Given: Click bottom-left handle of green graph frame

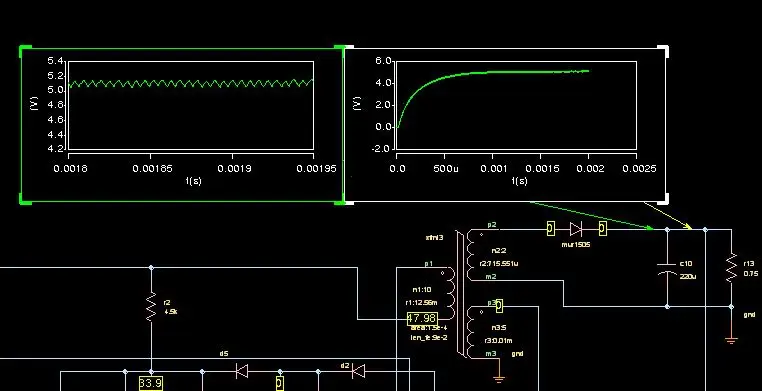Looking at the screenshot, I should [x=25, y=199].
